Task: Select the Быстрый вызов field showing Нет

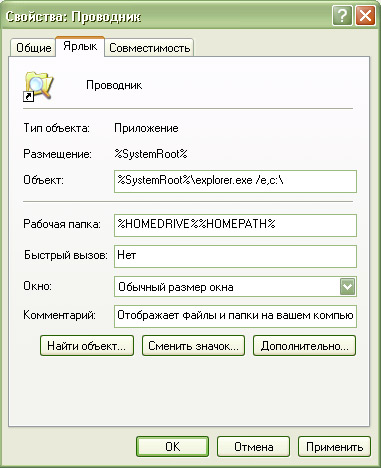Action: point(235,256)
